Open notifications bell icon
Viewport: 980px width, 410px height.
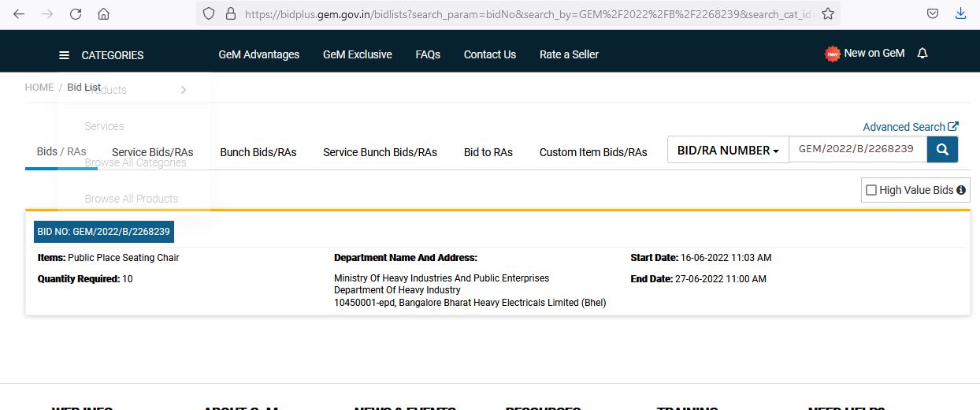tap(922, 54)
